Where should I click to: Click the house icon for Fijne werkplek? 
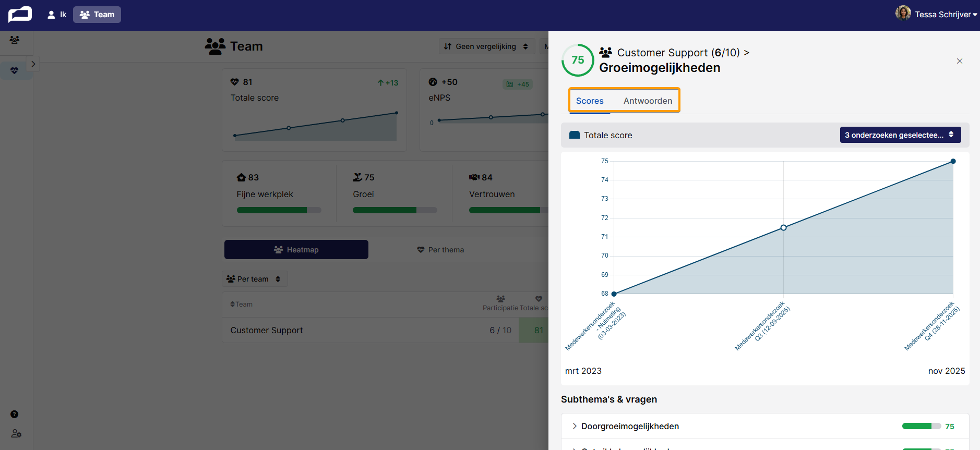241,177
